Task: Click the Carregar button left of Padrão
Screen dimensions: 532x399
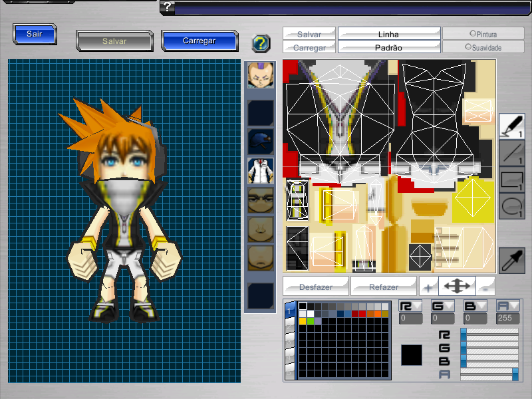Action: (309, 47)
